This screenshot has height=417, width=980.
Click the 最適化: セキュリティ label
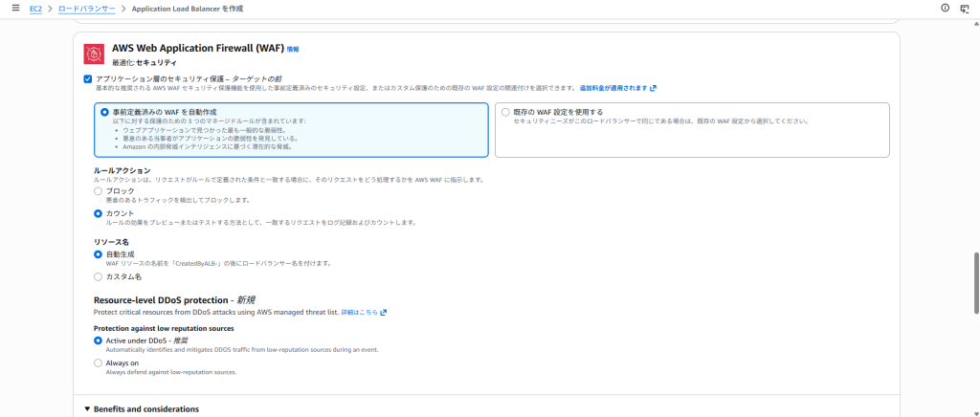click(x=145, y=63)
